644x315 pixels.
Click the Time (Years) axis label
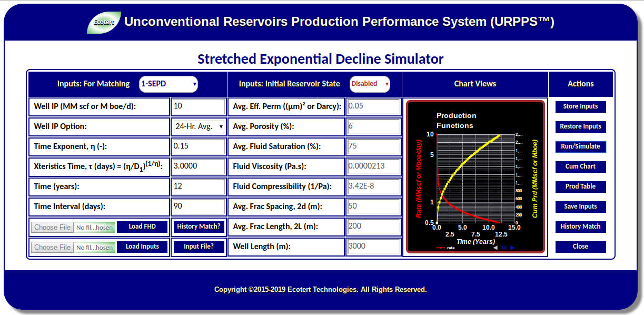475,242
